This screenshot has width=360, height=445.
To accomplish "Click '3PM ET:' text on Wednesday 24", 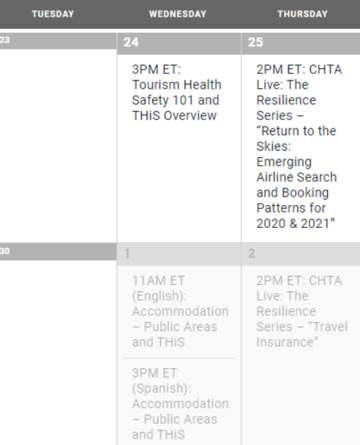I will coord(156,70).
